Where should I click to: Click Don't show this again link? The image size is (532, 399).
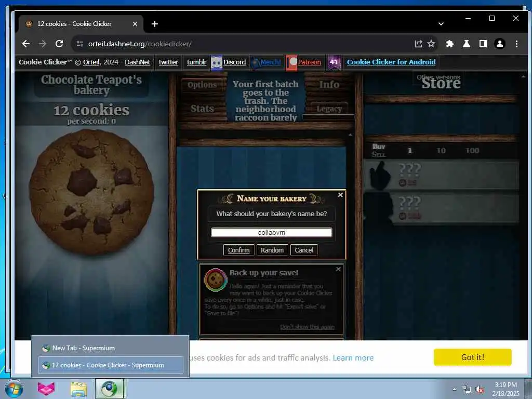pos(308,327)
